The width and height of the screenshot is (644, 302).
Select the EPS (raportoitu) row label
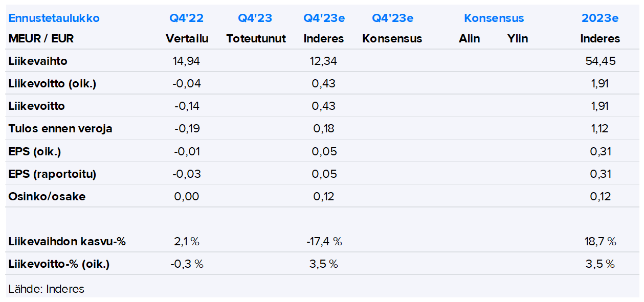point(52,174)
